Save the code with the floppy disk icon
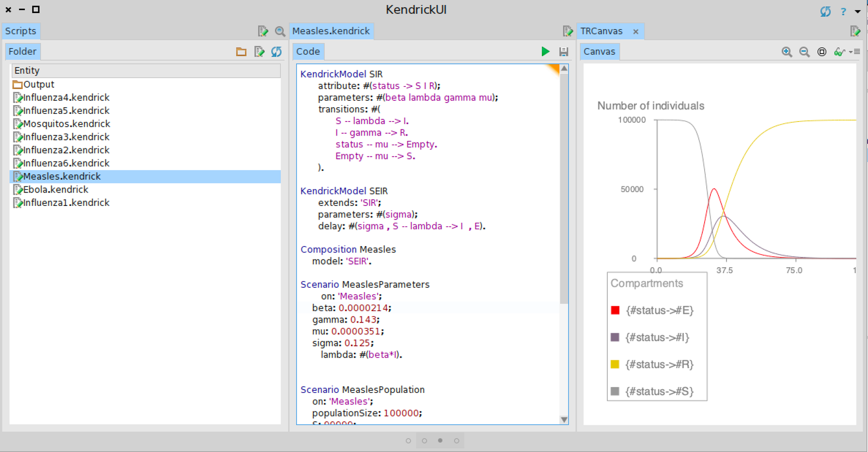 [564, 51]
